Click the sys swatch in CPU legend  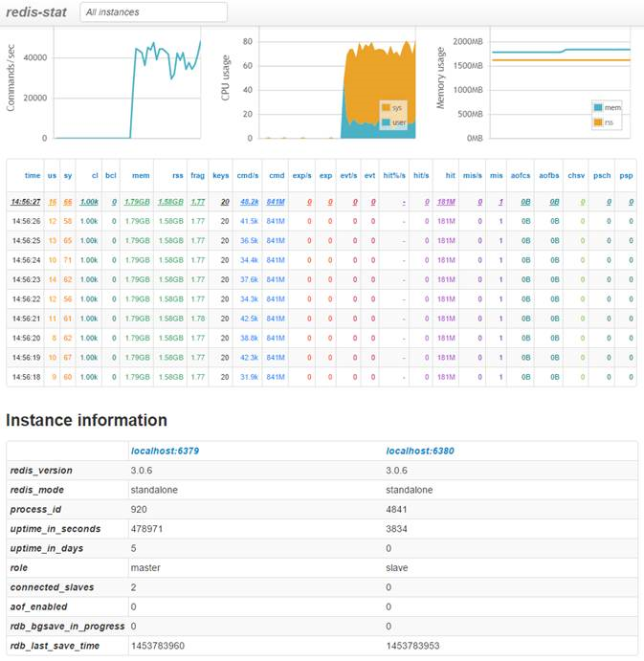(386, 107)
